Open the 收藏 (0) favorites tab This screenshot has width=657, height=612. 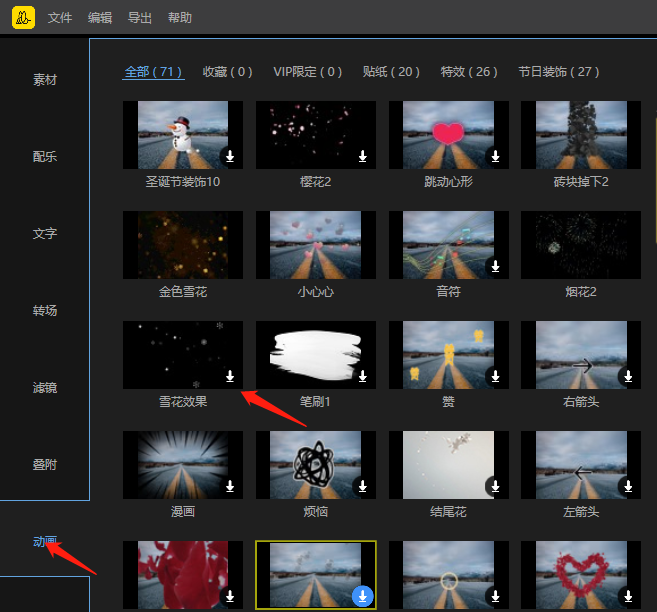click(x=227, y=72)
